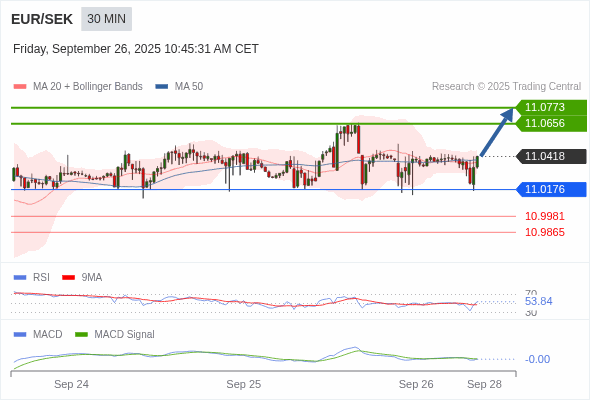This screenshot has height=400, width=590.
Task: Select the red 10.9865 support level
Action: (545, 232)
